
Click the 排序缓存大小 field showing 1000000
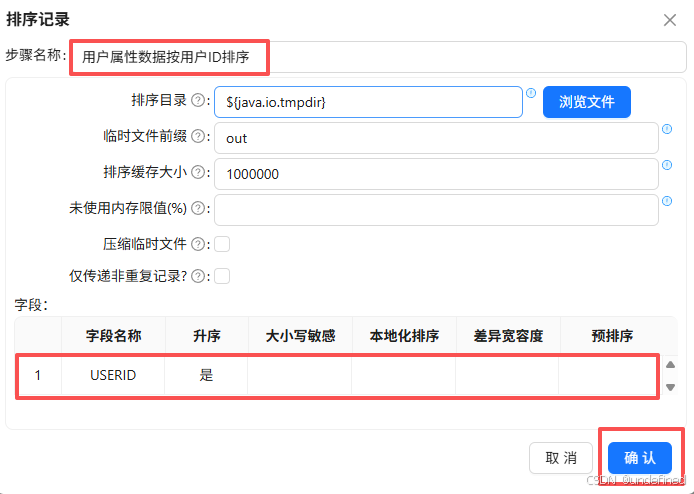[x=436, y=174]
